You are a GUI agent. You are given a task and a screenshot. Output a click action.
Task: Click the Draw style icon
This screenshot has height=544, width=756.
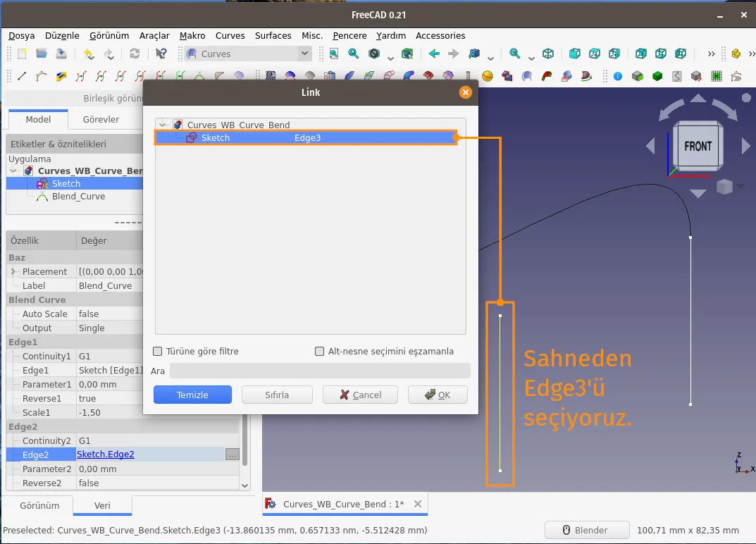click(374, 54)
